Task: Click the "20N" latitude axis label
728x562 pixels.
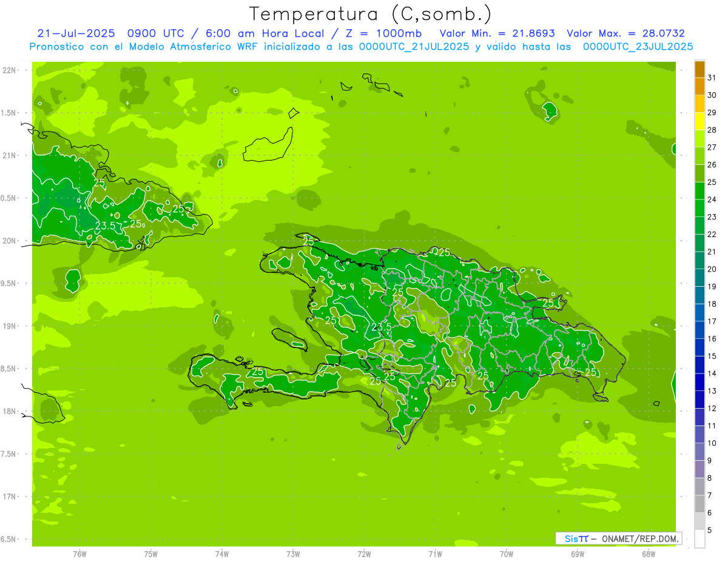Action: (x=10, y=241)
